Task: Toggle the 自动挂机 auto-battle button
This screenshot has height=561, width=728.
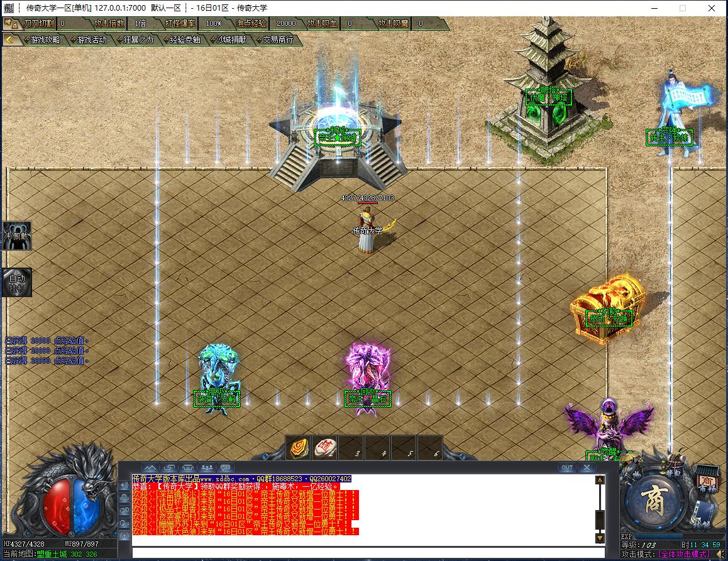Action: coord(17,283)
